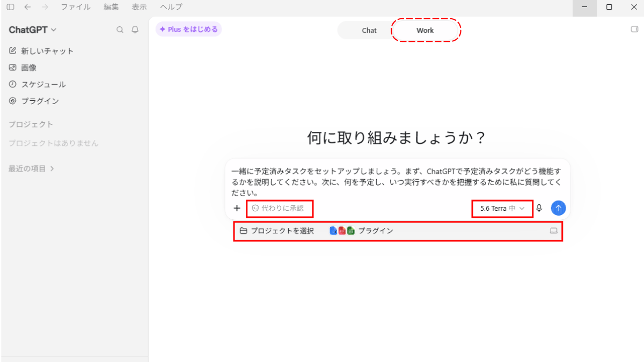This screenshot has height=362, width=644.
Task: Click the プロジェクトはありません text
Action: 53,143
